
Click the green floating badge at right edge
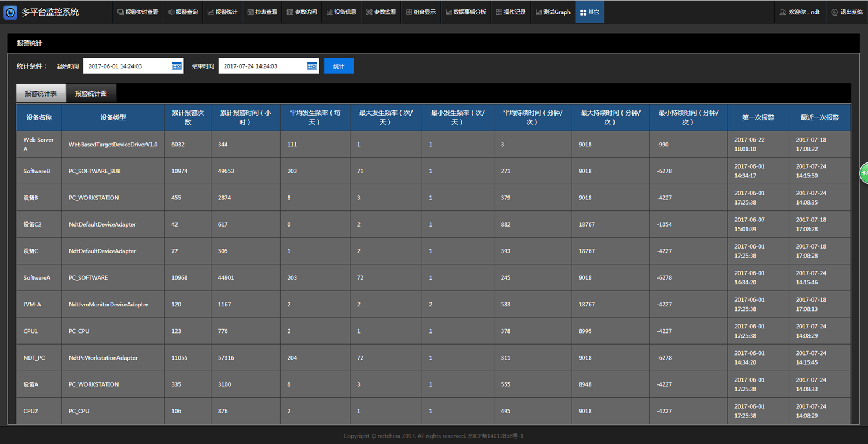pyautogui.click(x=864, y=173)
